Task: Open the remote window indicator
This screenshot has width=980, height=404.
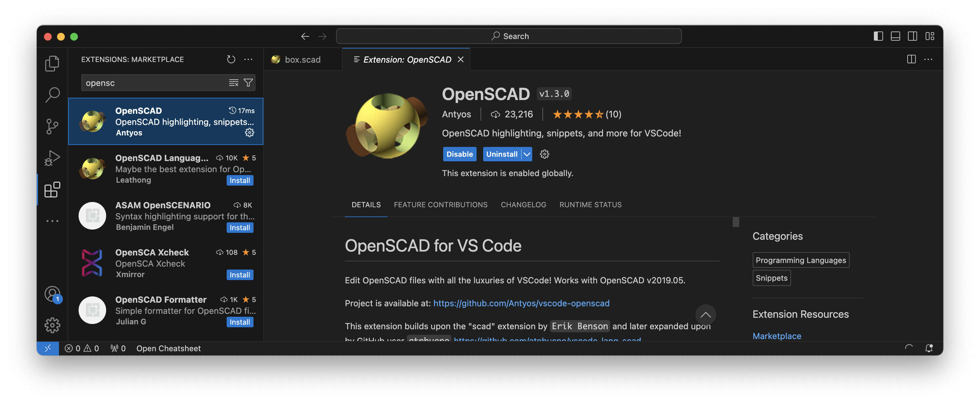Action: click(x=48, y=348)
